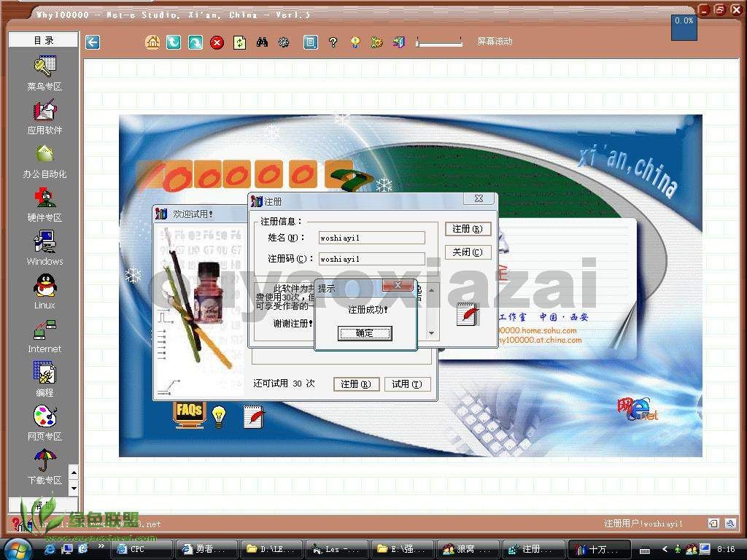Click the teal previous-page curved arrow icon
The image size is (747, 560).
174,42
